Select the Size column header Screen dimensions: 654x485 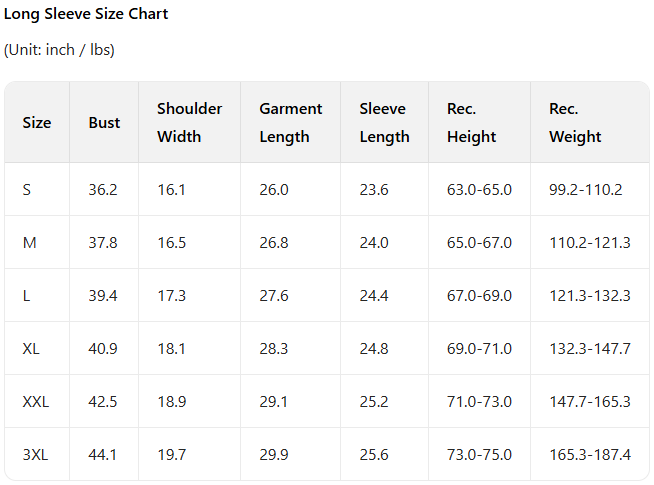coord(37,123)
